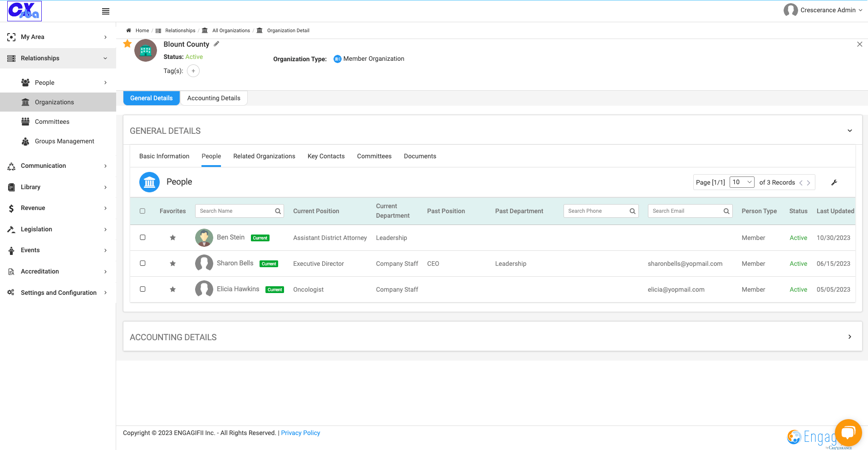Click the Search Name magnifier icon
This screenshot has height=450, width=868.
(278, 211)
